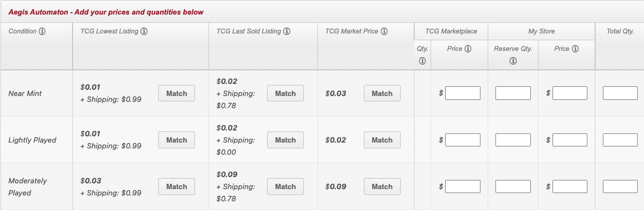Screen dimensions: 644x210
Task: Click info icon next to Condition header
Action: 42,32
